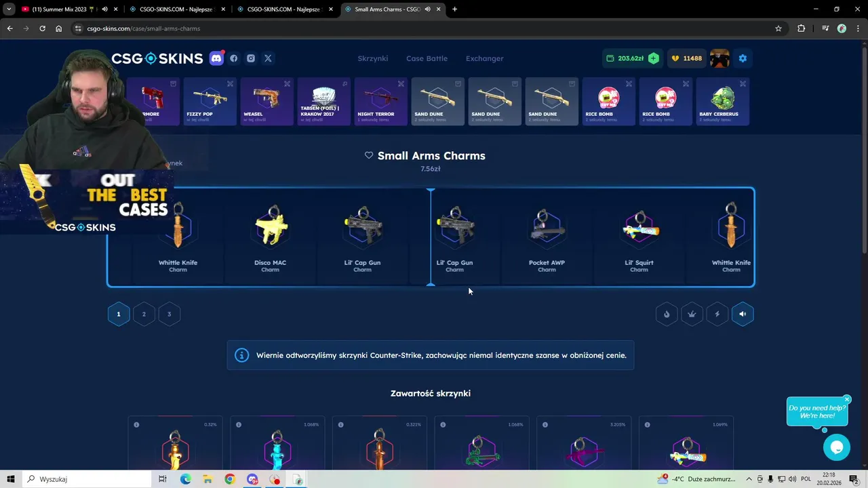Screen dimensions: 868x488
Task: Click the CSGO-SKINS logo
Action: click(x=157, y=58)
